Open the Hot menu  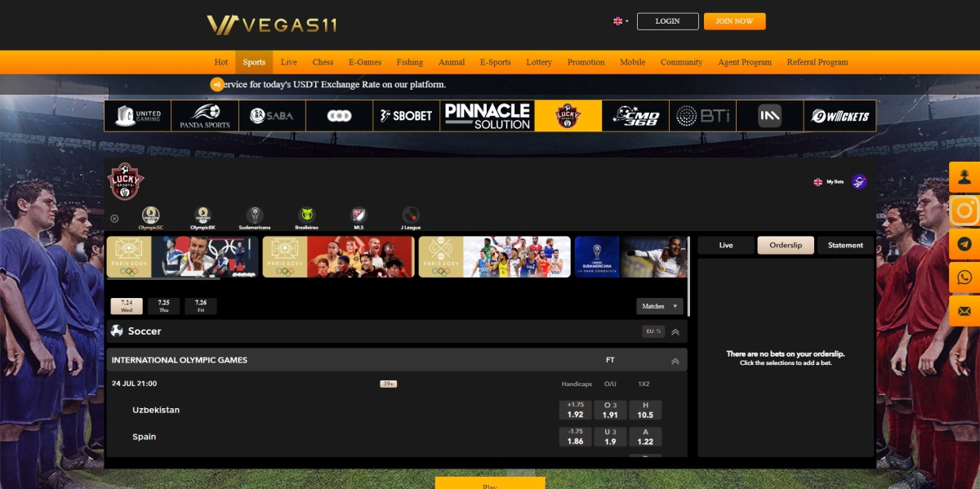[221, 62]
